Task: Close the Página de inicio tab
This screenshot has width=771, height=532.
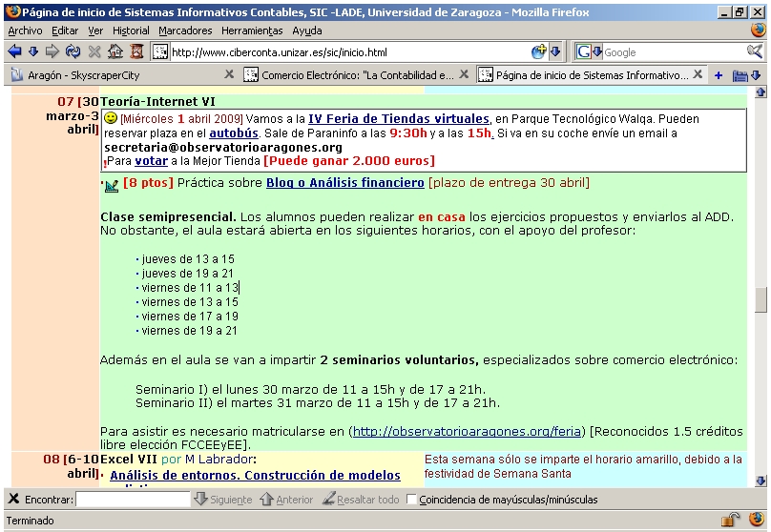Action: (698, 74)
